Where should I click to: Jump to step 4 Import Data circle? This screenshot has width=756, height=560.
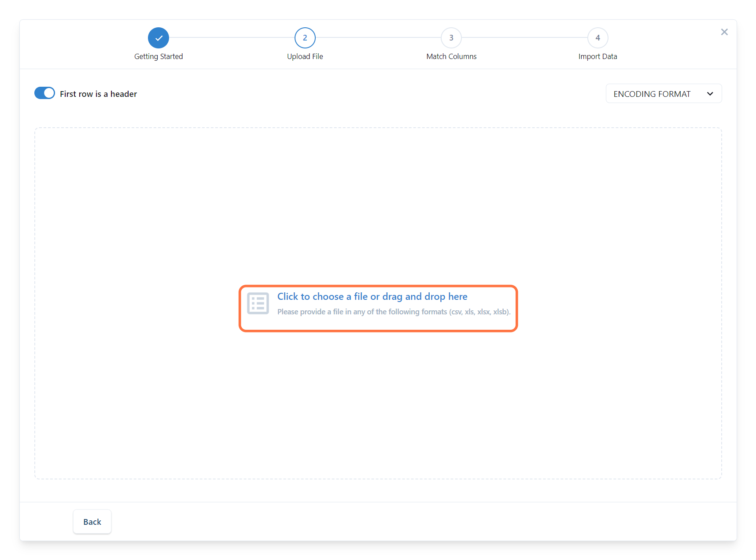tap(598, 38)
